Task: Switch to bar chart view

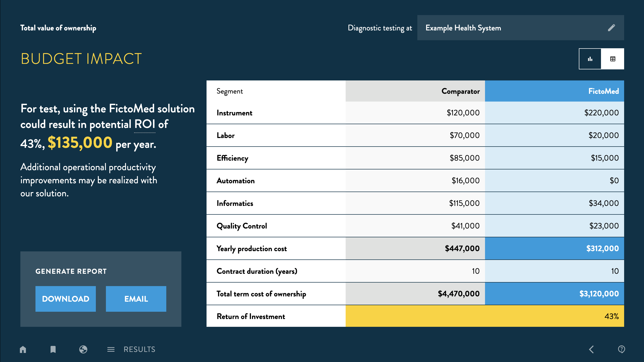Action: pyautogui.click(x=590, y=59)
